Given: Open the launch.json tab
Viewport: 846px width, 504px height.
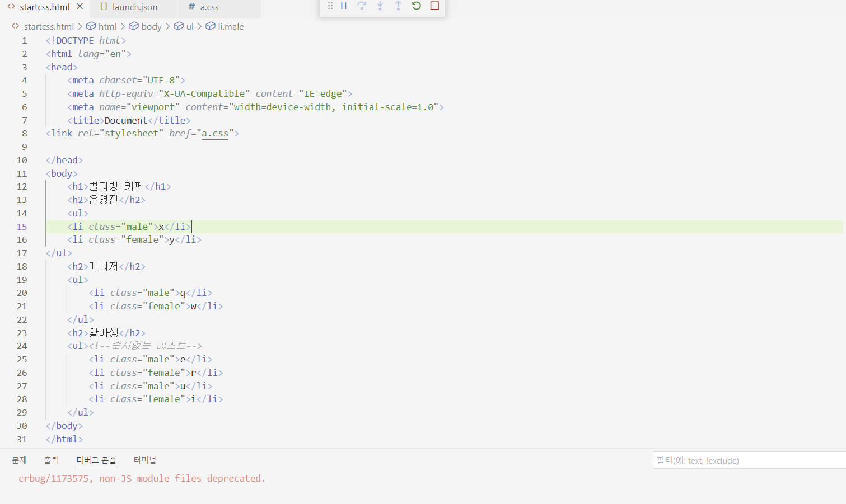Looking at the screenshot, I should (135, 7).
